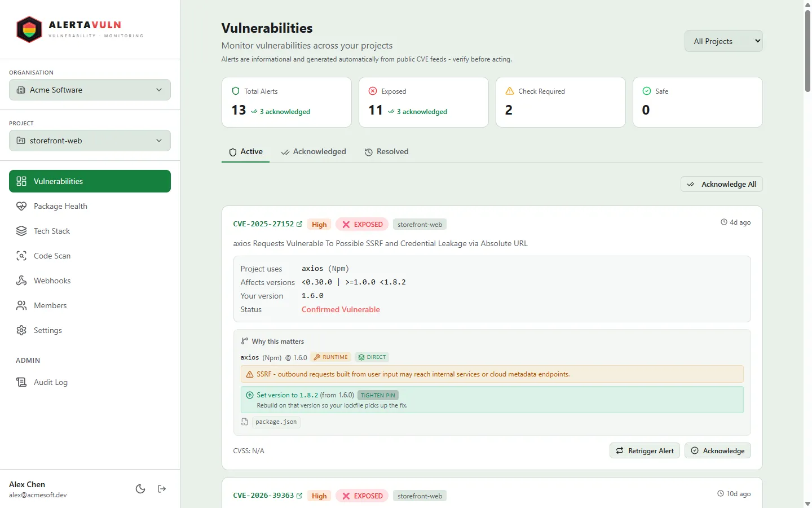812x508 pixels.
Task: Click the Check Required warning triangle icon
Action: (510, 91)
